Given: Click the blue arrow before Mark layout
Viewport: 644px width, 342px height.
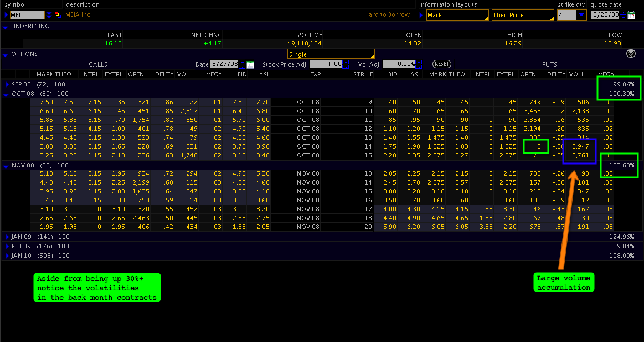Looking at the screenshot, I should point(422,15).
